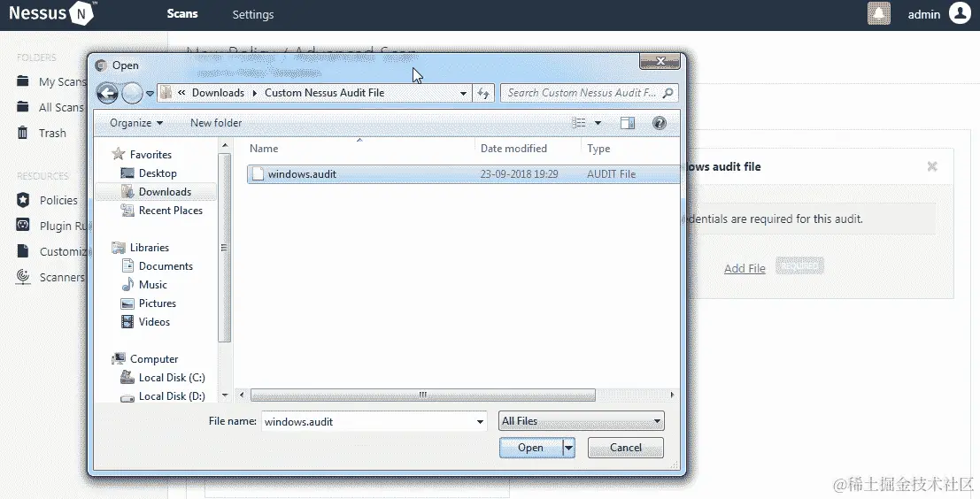
Task: Open the view options dropdown arrow
Action: [x=598, y=123]
